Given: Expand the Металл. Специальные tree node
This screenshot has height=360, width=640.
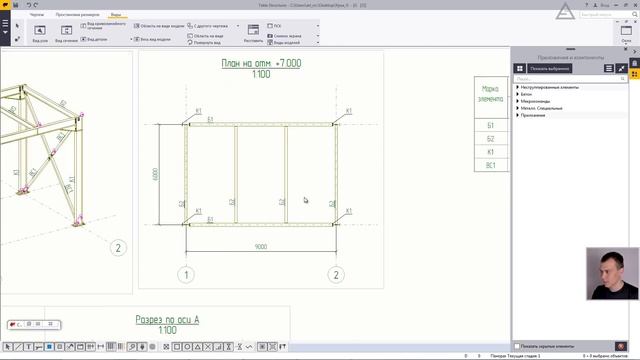Looking at the screenshot, I should tap(518, 108).
